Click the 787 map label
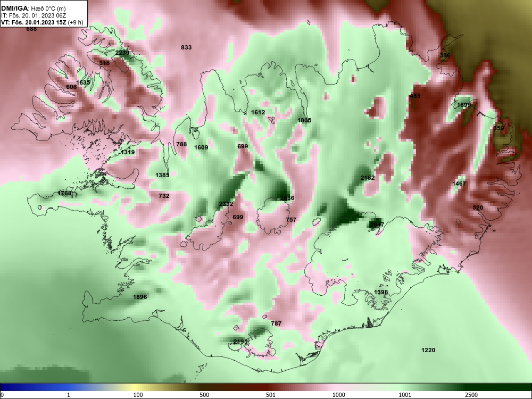 click(276, 323)
